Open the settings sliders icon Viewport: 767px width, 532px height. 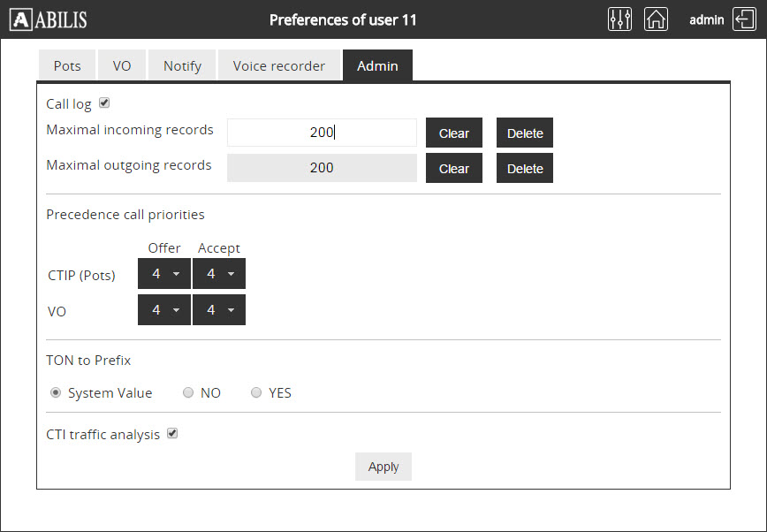click(x=620, y=19)
